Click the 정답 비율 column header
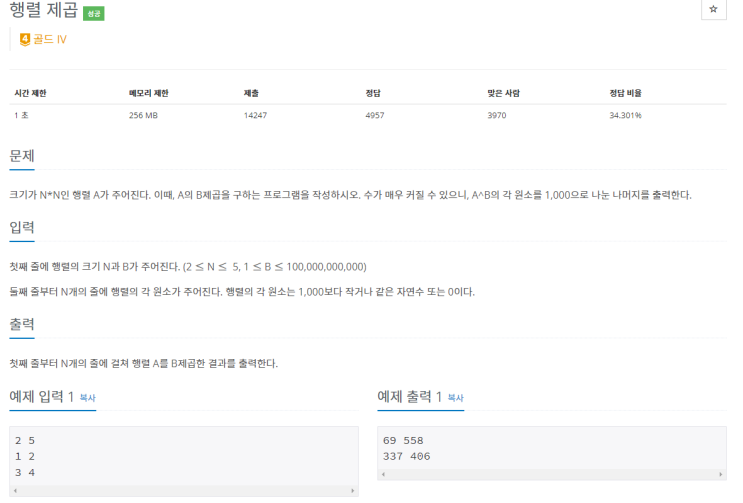This screenshot has width=743, height=503. pos(625,93)
